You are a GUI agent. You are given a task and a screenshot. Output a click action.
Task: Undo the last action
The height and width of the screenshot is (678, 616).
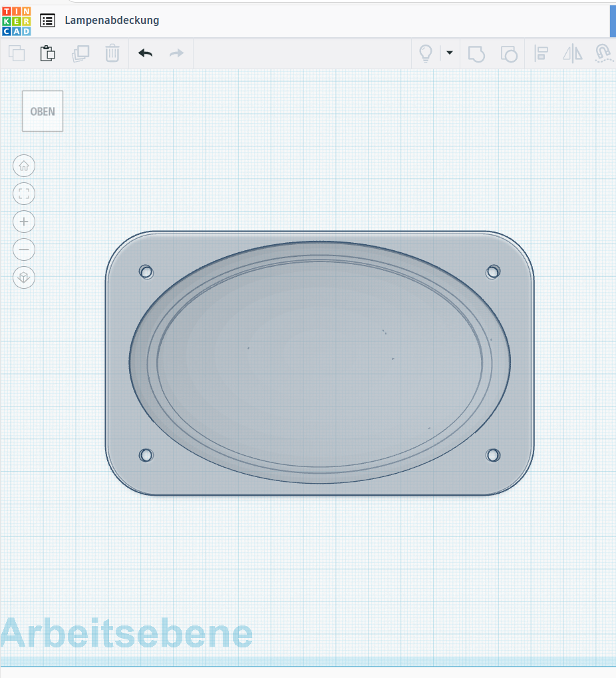tap(146, 54)
